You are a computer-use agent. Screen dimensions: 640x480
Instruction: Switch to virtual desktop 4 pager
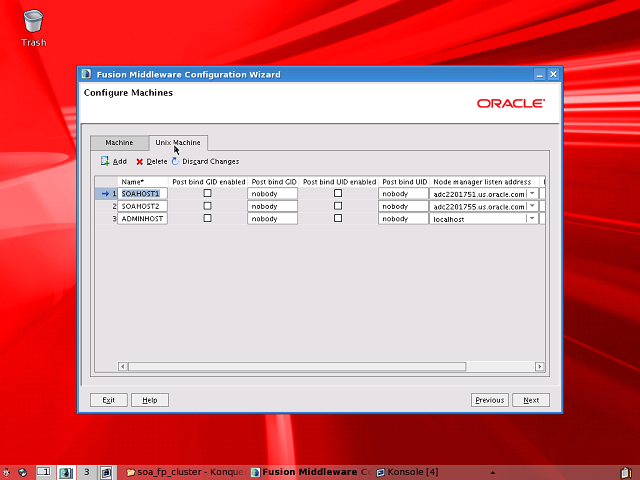[106, 472]
